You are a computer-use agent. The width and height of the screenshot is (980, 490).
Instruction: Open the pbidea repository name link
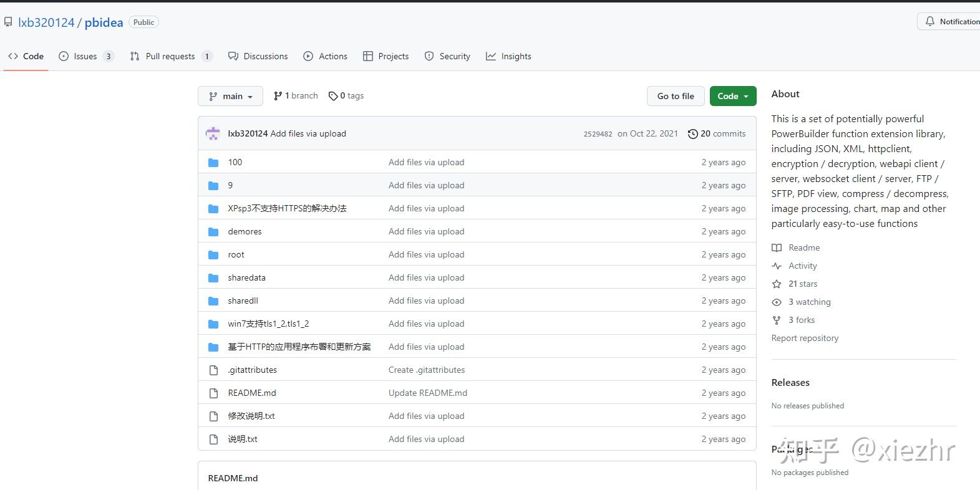[x=104, y=22]
